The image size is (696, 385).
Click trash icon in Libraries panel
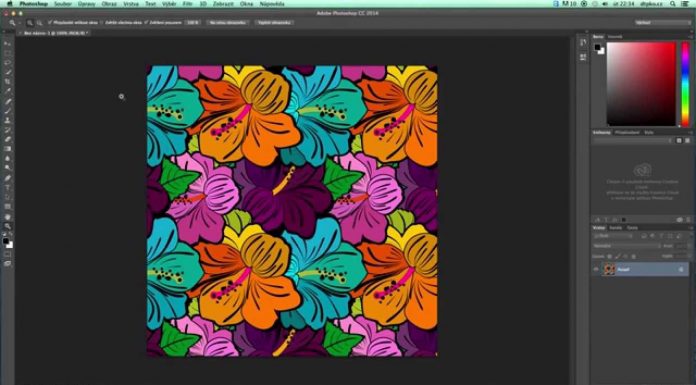[x=688, y=219]
